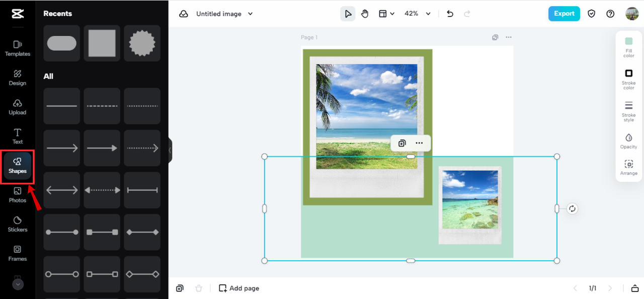
Task: Open the Upload panel
Action: tap(18, 107)
